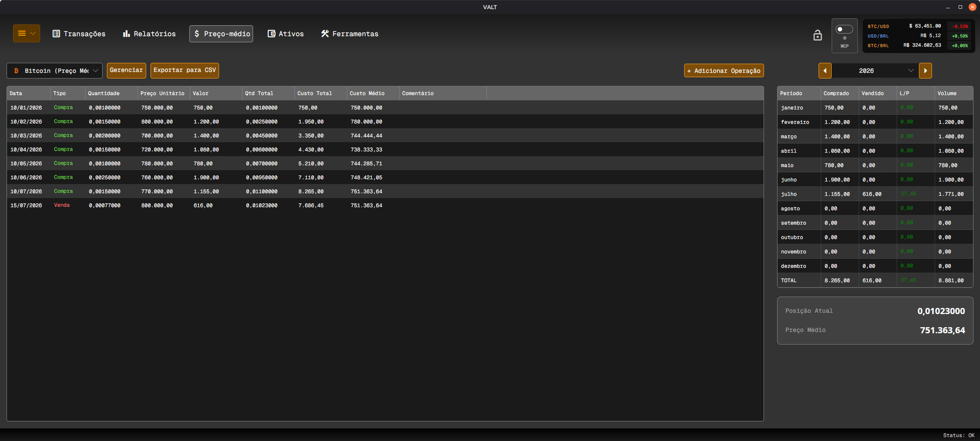Viewport: 980px width, 441px height.
Task: Click the Ativos wallet icon
Action: point(271,34)
